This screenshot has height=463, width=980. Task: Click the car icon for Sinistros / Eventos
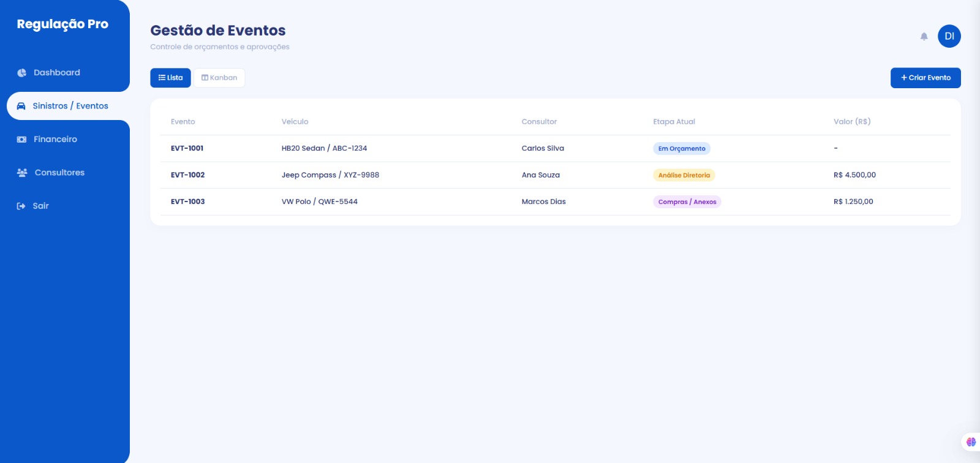pyautogui.click(x=21, y=106)
